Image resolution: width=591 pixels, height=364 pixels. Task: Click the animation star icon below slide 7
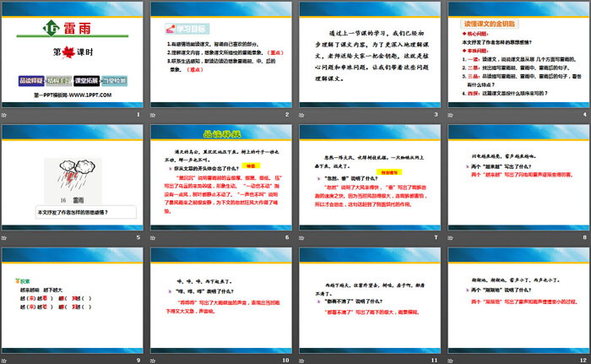tap(304, 238)
